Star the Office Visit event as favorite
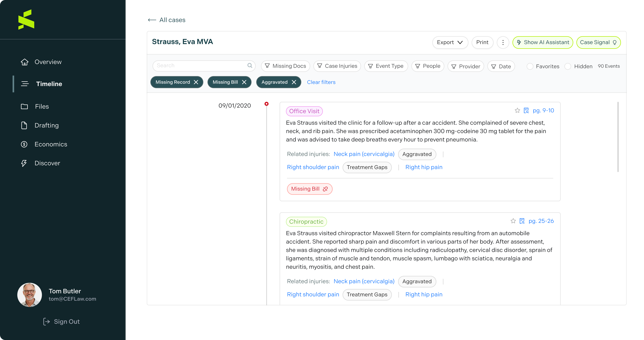The height and width of the screenshot is (340, 644). (x=517, y=110)
